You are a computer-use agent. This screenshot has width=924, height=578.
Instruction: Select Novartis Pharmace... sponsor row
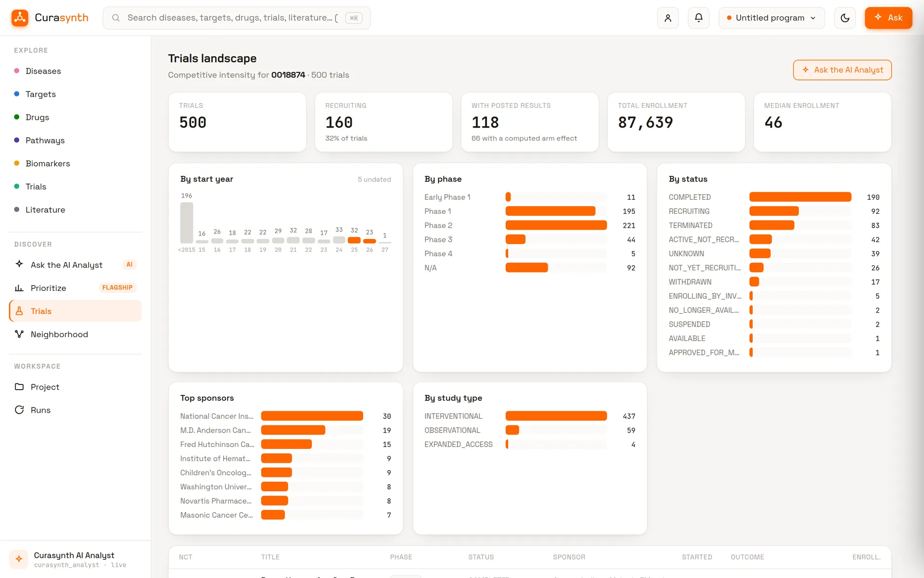(285, 501)
